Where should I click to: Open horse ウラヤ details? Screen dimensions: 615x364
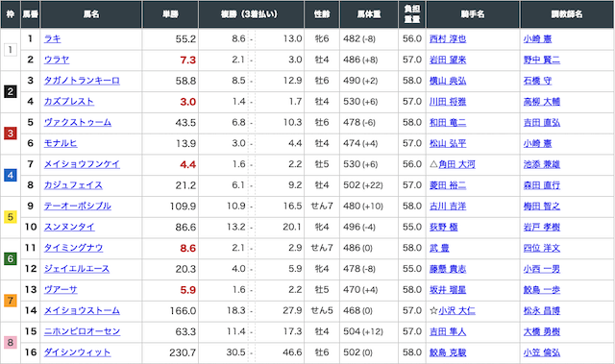57,60
